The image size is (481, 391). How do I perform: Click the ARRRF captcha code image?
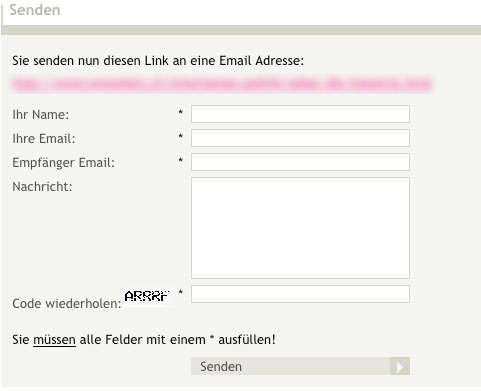tap(147, 296)
